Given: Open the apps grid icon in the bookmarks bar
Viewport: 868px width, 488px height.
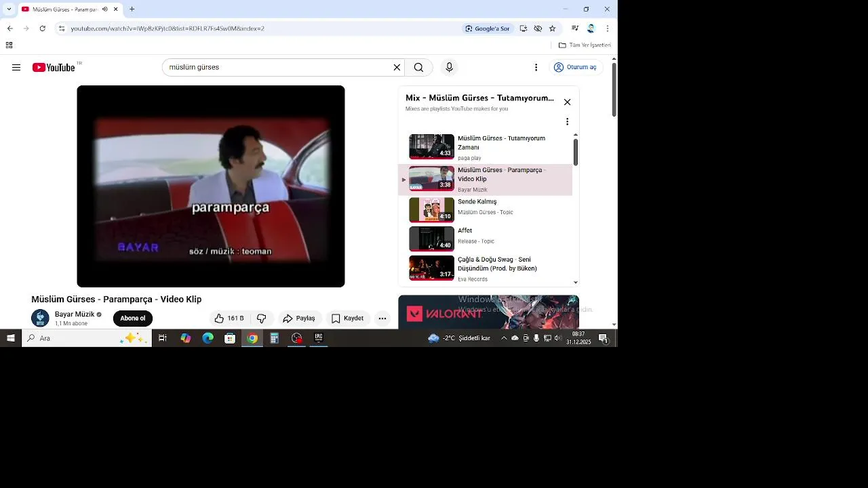Looking at the screenshot, I should pyautogui.click(x=9, y=45).
